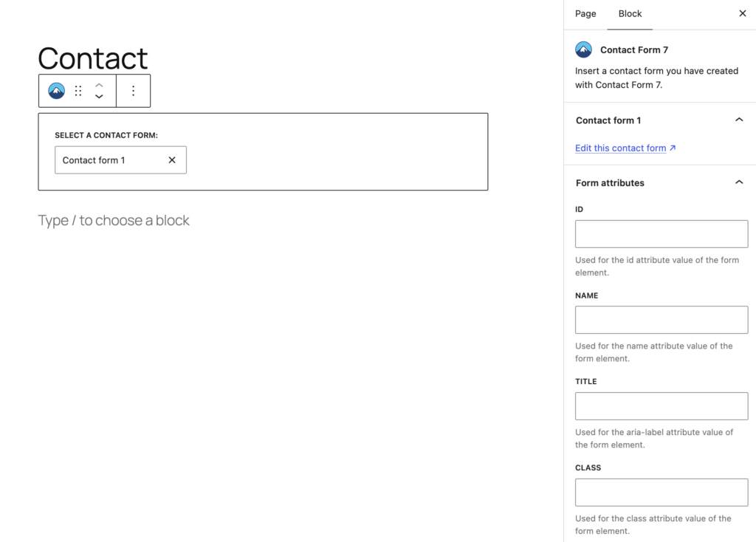Click the 'Contact Form 7' sidebar heading
Screen dimensions: 756x542
pyautogui.click(x=634, y=49)
